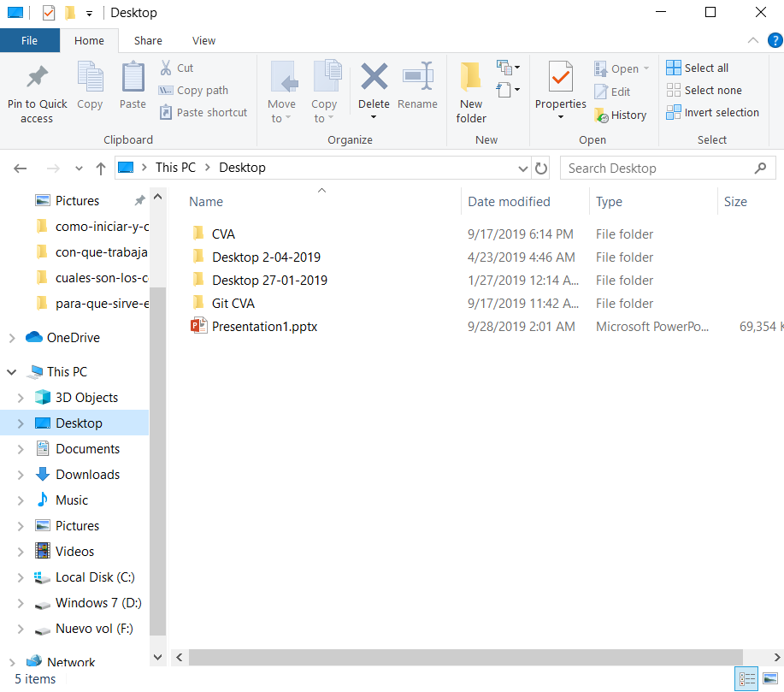Customize Quick Access Toolbar dropdown
The width and height of the screenshot is (784, 692).
click(x=89, y=14)
